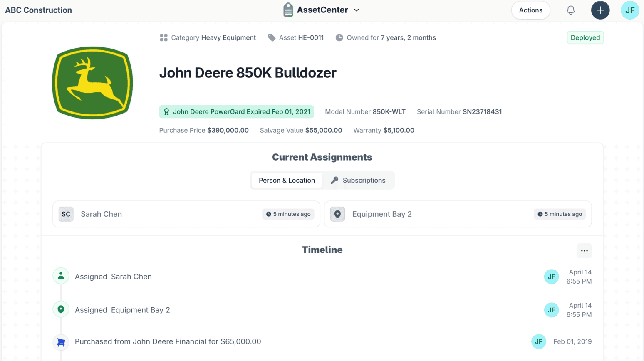Screen dimensions: 644x361
Task: Open the Sarah Chen assignment card
Action: coord(186,214)
